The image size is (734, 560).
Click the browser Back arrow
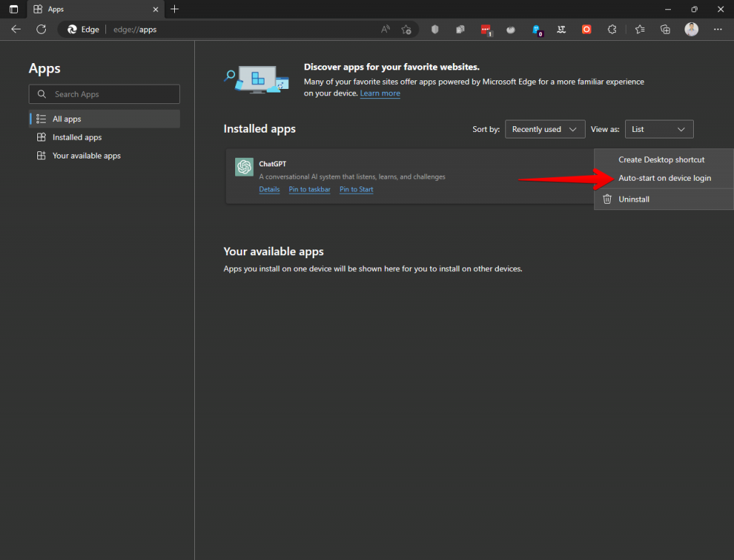point(16,29)
